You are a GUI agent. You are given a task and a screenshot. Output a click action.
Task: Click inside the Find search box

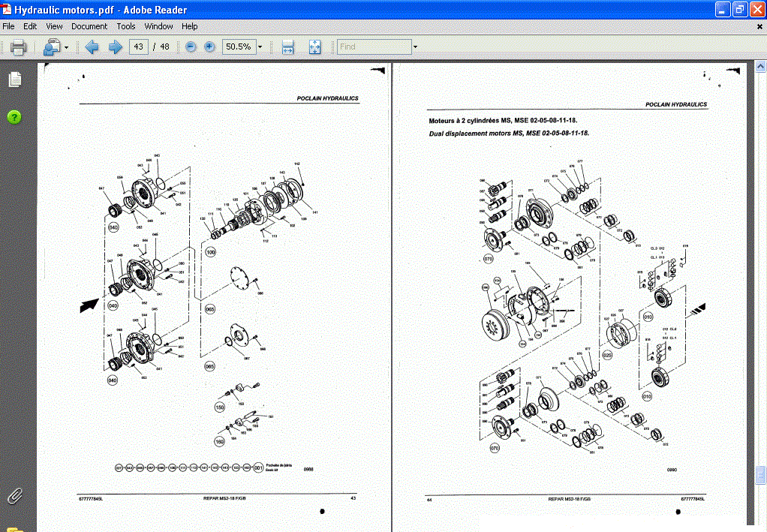point(374,47)
